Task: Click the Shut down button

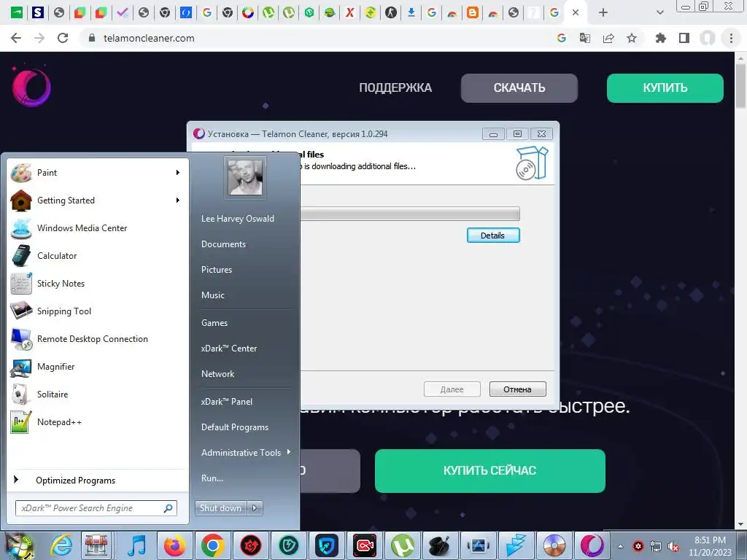Action: click(x=221, y=508)
